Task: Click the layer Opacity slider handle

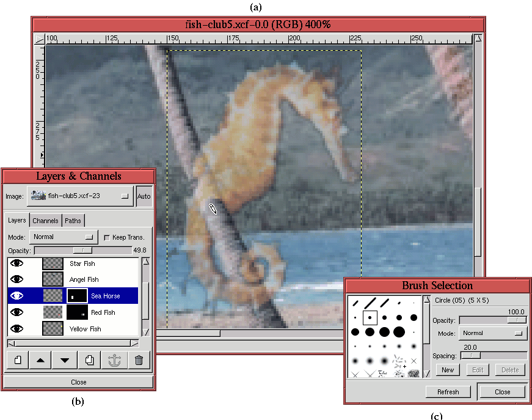Action: coord(82,250)
